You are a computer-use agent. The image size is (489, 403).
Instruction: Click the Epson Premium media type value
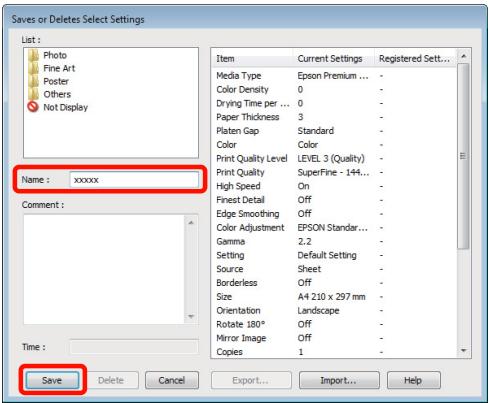point(333,76)
